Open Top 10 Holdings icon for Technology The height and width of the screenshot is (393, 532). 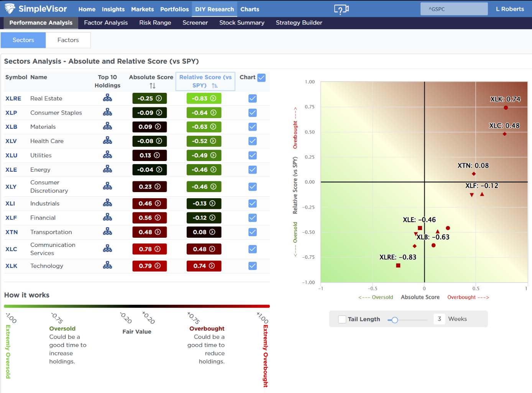coord(107,265)
